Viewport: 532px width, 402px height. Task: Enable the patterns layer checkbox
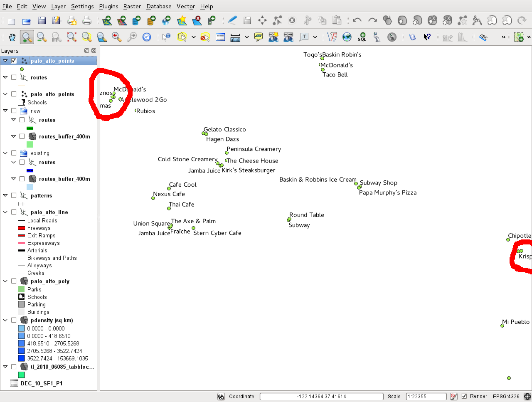click(14, 195)
